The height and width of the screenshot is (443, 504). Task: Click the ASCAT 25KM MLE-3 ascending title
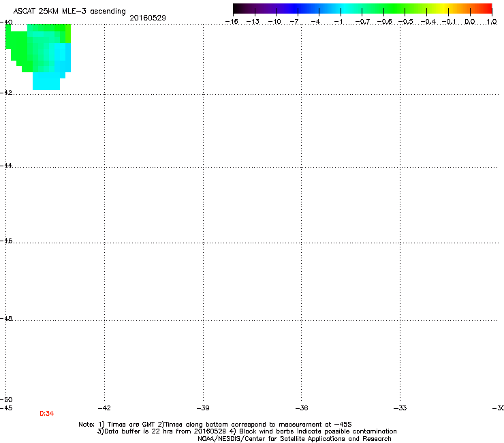[69, 12]
